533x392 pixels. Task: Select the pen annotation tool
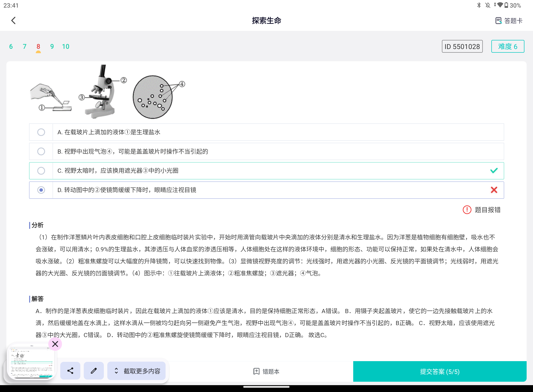point(94,371)
